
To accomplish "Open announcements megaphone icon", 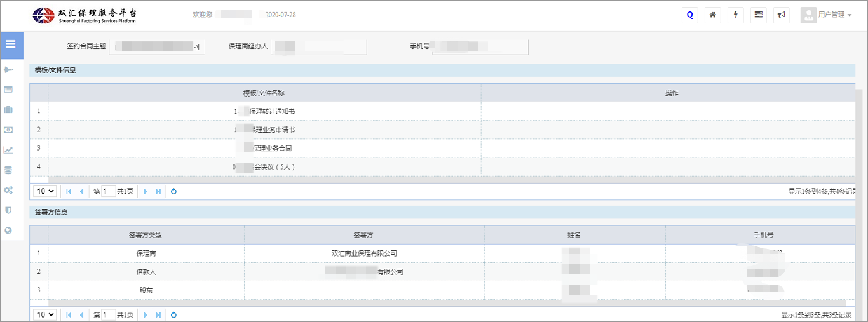I will [x=782, y=15].
